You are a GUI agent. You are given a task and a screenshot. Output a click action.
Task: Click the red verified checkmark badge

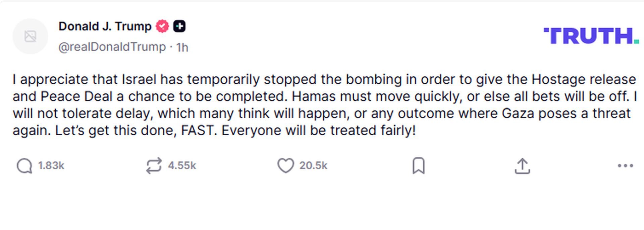coord(162,26)
